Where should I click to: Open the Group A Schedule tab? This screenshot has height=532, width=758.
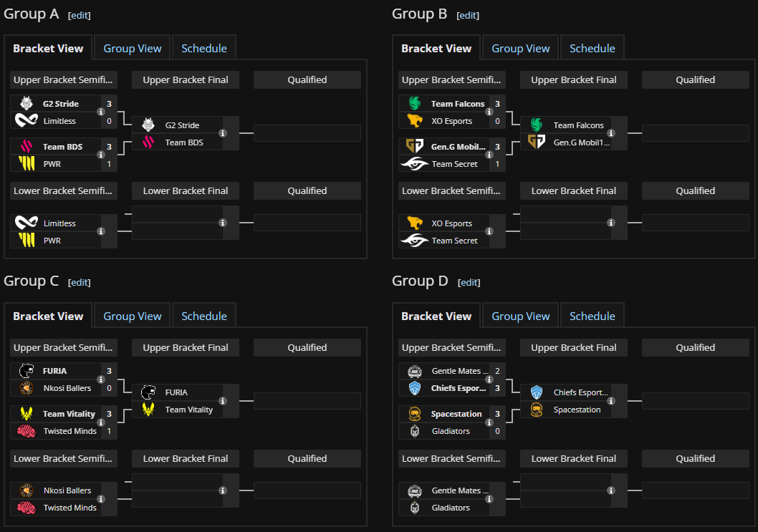[x=204, y=48]
